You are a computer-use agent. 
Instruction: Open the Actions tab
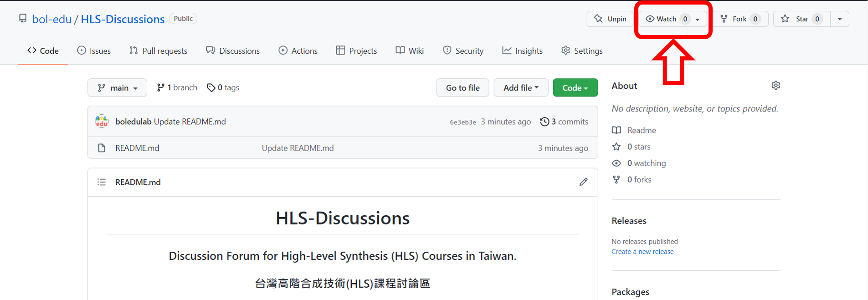point(298,51)
